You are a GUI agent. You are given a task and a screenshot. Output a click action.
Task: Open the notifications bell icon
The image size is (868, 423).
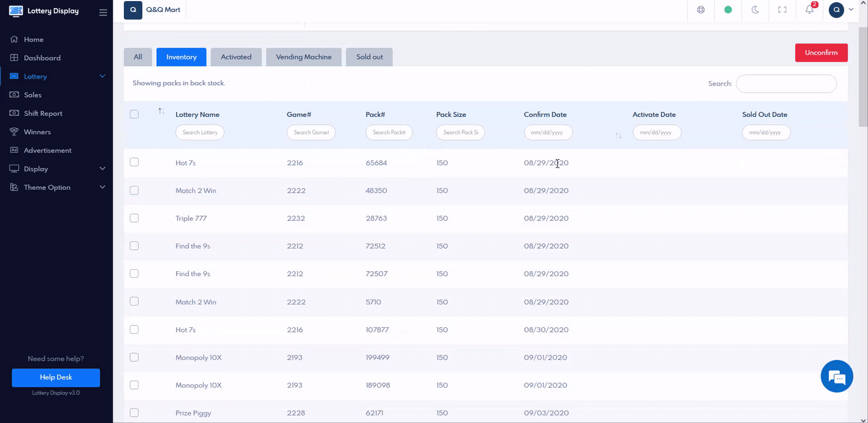click(809, 10)
